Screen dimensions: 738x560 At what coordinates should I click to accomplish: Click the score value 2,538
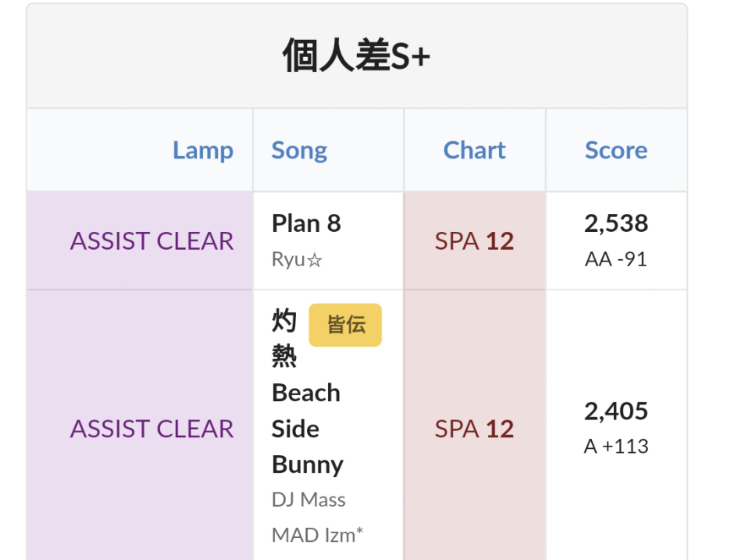coord(616,223)
